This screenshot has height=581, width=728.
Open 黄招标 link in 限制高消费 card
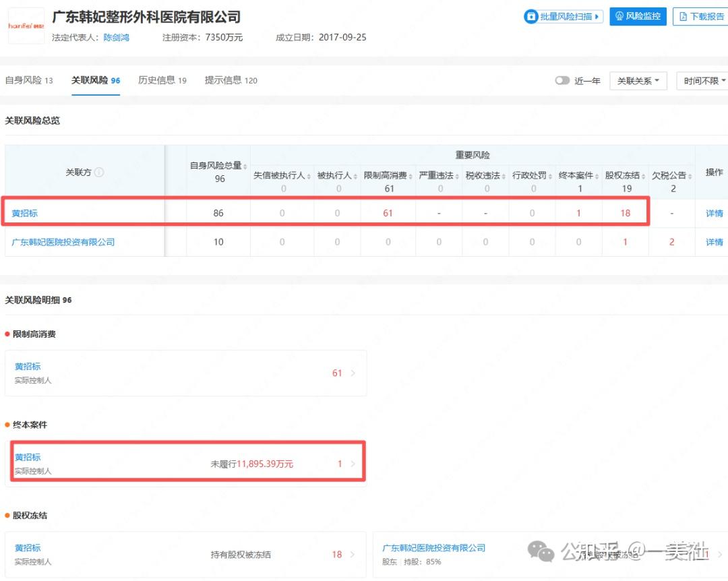(x=28, y=367)
